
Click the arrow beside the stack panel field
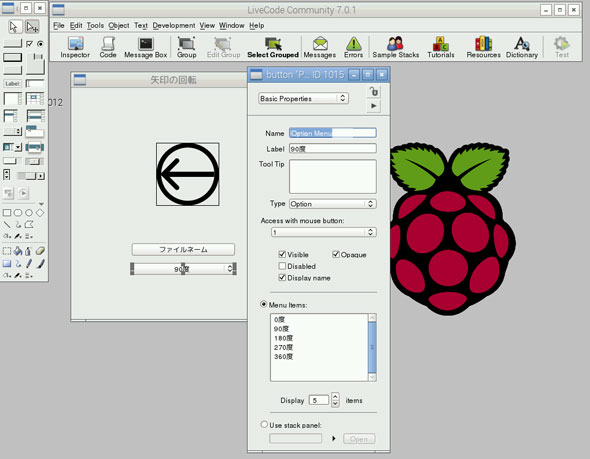(x=333, y=439)
